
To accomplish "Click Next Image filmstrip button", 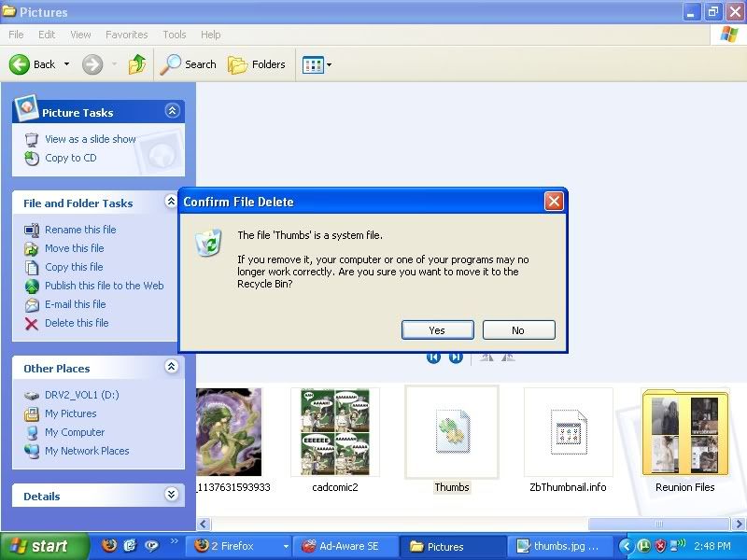I will click(456, 357).
